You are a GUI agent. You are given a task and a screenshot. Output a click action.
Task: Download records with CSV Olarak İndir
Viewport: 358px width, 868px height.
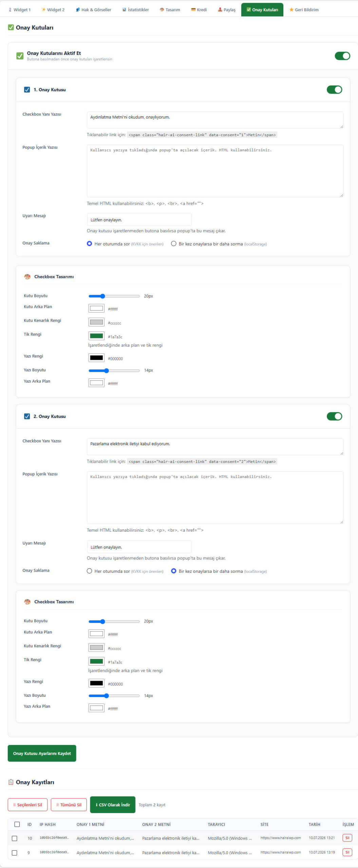coord(113,805)
